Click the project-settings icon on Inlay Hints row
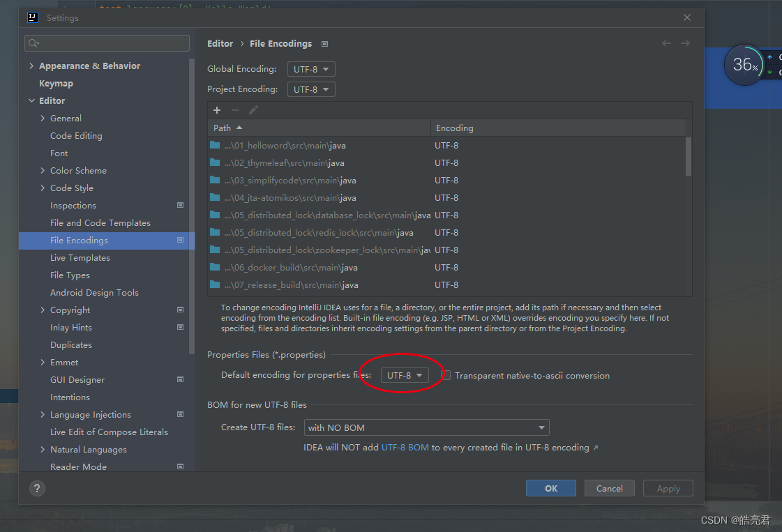 181,327
